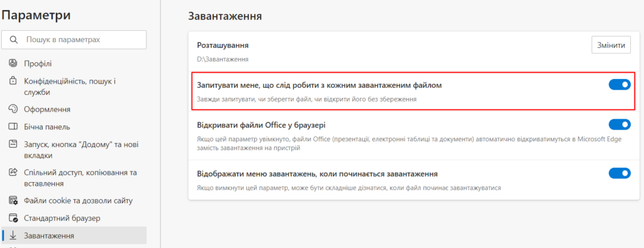Click the 'Завжди запитувати, чи зберегти файл' description

pyautogui.click(x=307, y=99)
